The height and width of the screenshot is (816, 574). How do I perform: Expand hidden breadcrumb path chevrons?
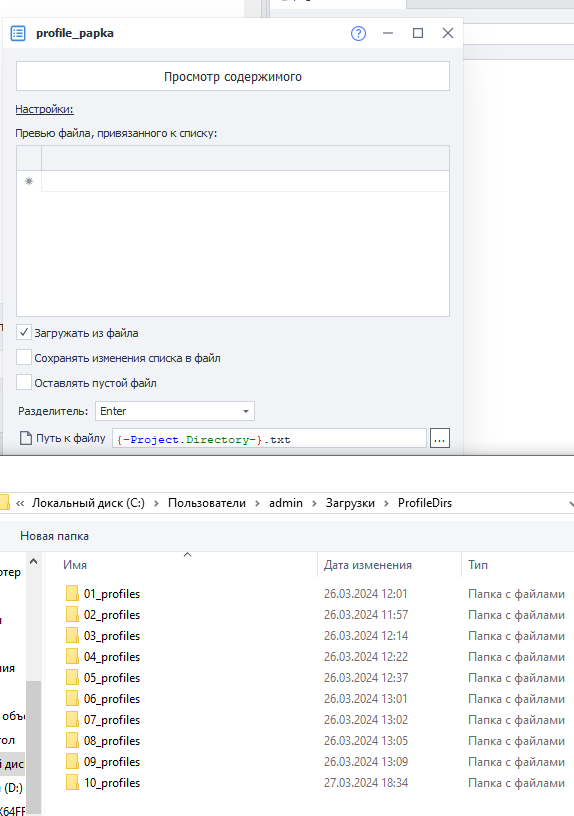[20, 503]
